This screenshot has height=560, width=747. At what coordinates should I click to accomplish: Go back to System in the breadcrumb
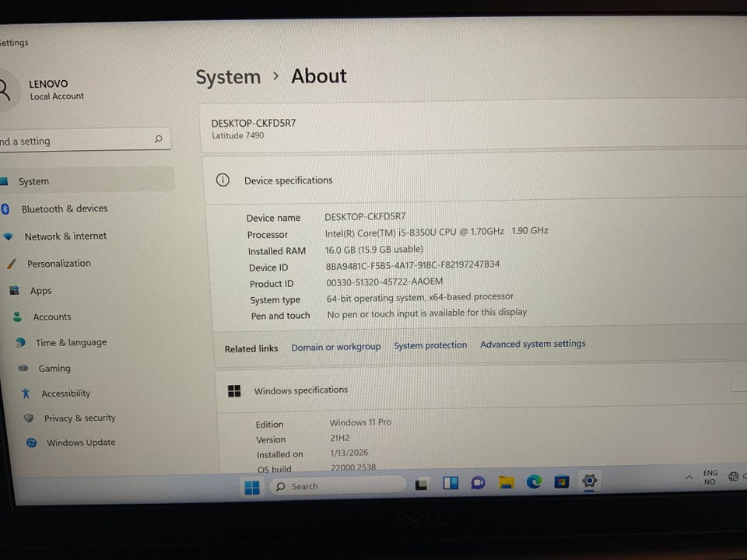(228, 77)
